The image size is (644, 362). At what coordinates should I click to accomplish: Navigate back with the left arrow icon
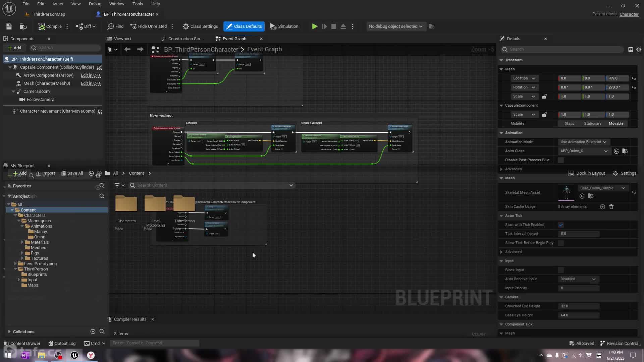click(127, 49)
